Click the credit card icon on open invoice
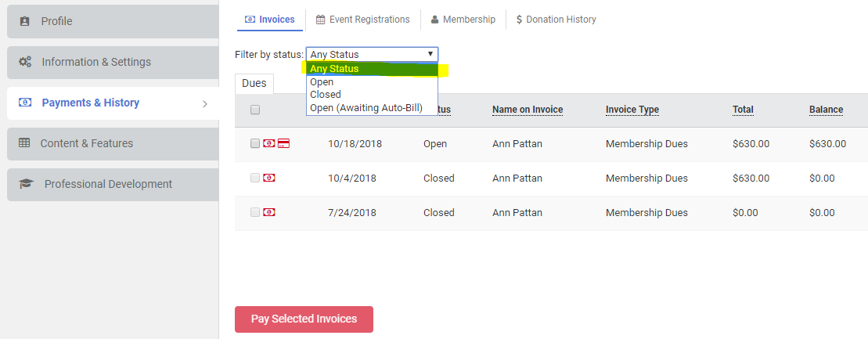Viewport: 868px width, 339px height. [x=283, y=144]
